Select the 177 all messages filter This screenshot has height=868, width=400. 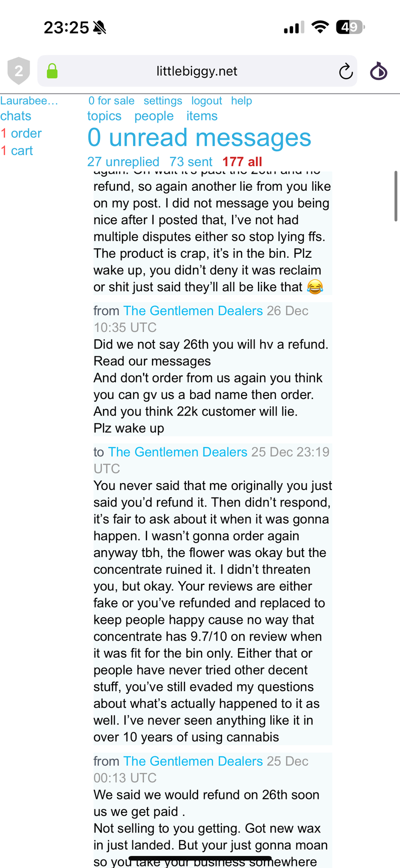pyautogui.click(x=242, y=162)
